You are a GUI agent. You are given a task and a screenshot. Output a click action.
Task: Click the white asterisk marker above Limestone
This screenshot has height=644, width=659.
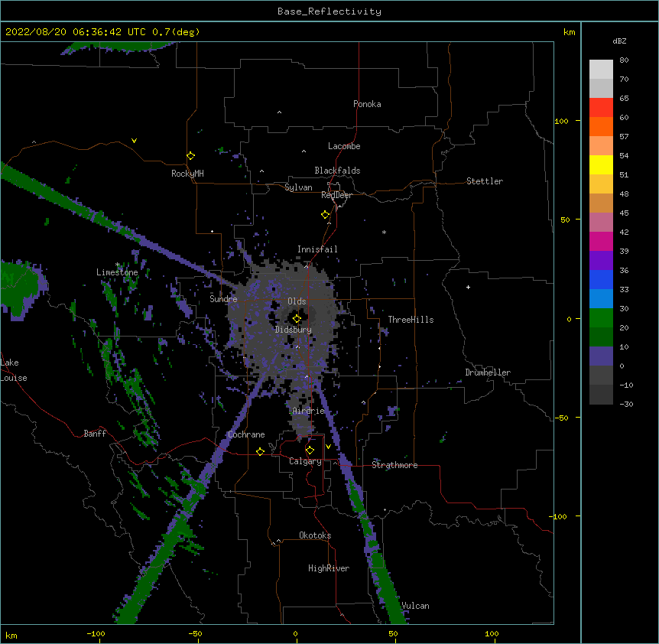pos(118,265)
